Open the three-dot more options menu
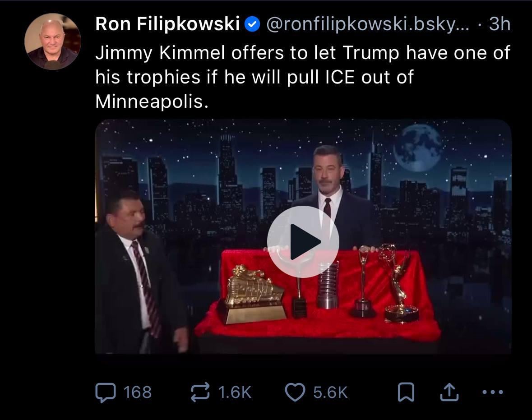The height and width of the screenshot is (420, 532). [493, 392]
